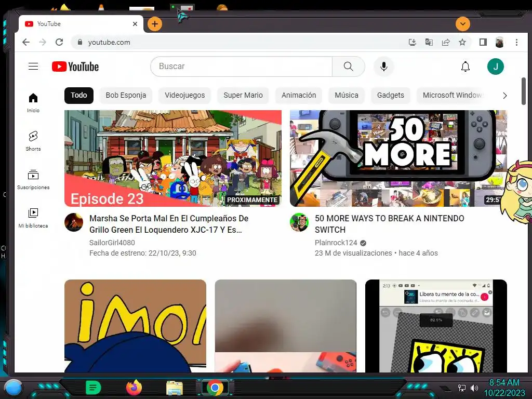
Task: Click the youtube.com address bar
Action: [x=237, y=42]
